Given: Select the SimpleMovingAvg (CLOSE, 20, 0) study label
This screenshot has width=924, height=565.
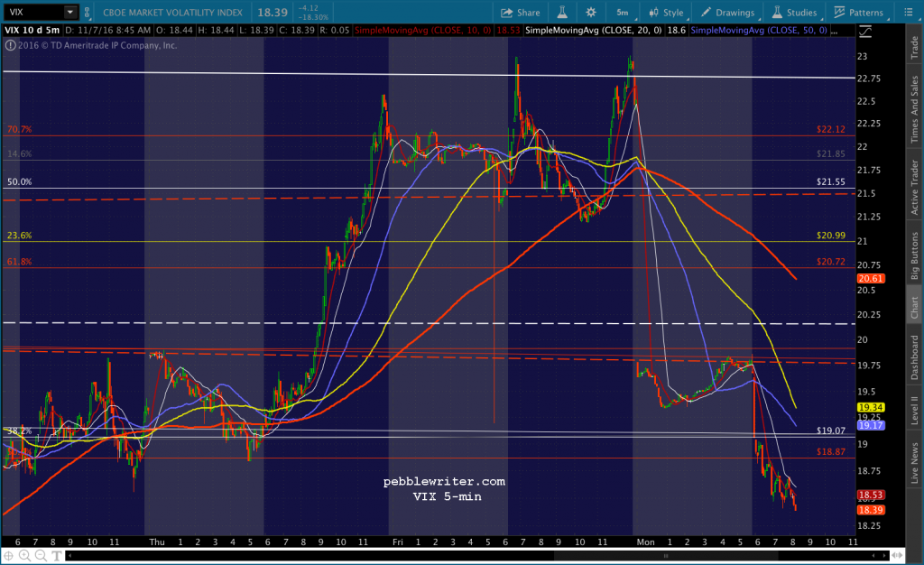Looking at the screenshot, I should pos(594,30).
